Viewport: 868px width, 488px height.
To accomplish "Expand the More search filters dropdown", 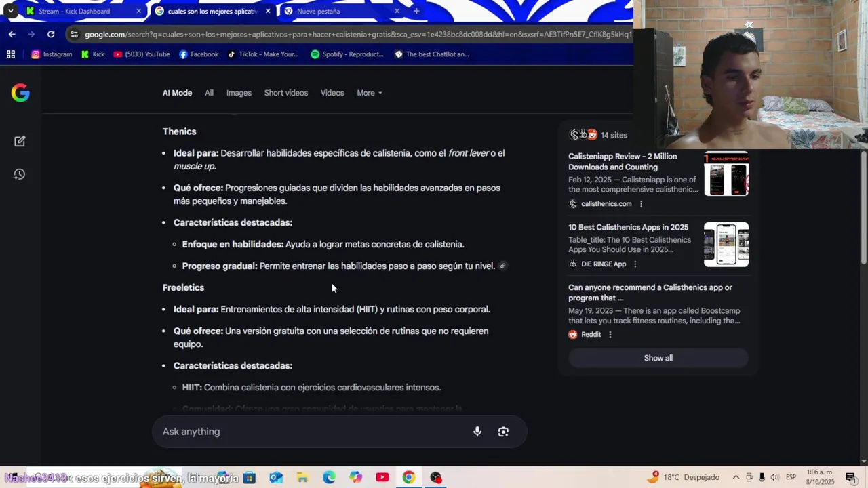I will 370,93.
